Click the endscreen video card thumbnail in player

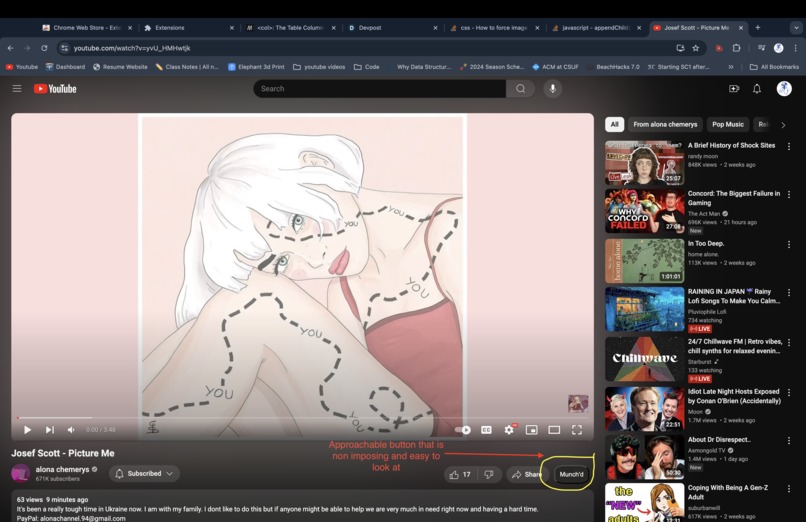tap(578, 403)
